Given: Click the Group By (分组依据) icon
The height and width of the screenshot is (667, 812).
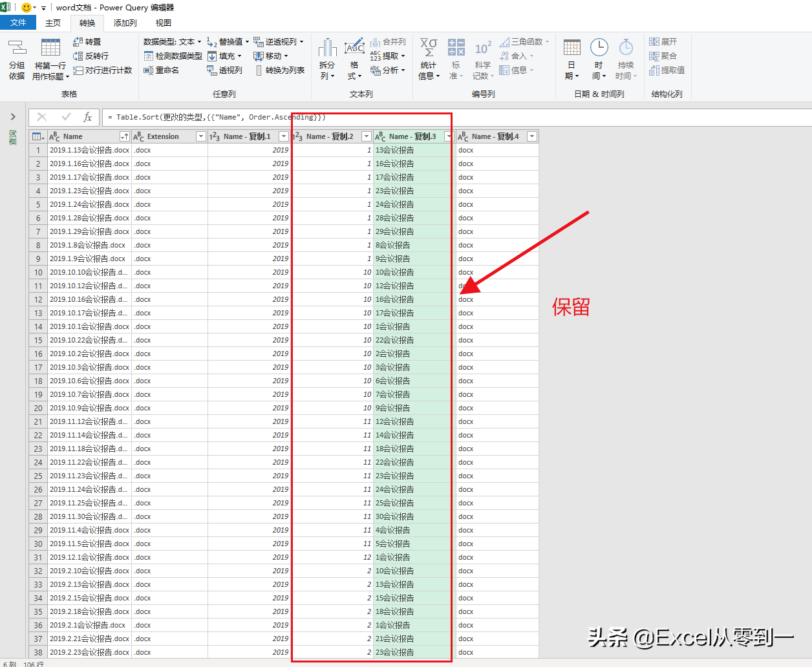Looking at the screenshot, I should pyautogui.click(x=17, y=48).
